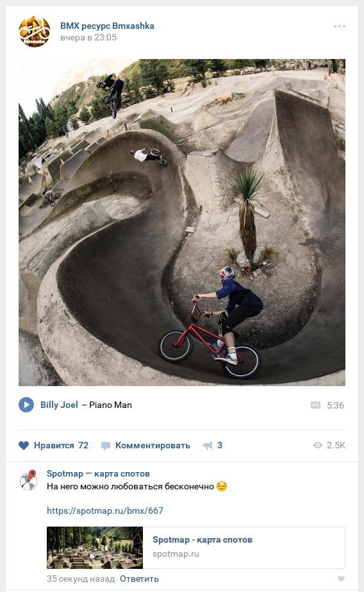Like the post with the heart icon
This screenshot has width=364, height=592.
coord(24,445)
